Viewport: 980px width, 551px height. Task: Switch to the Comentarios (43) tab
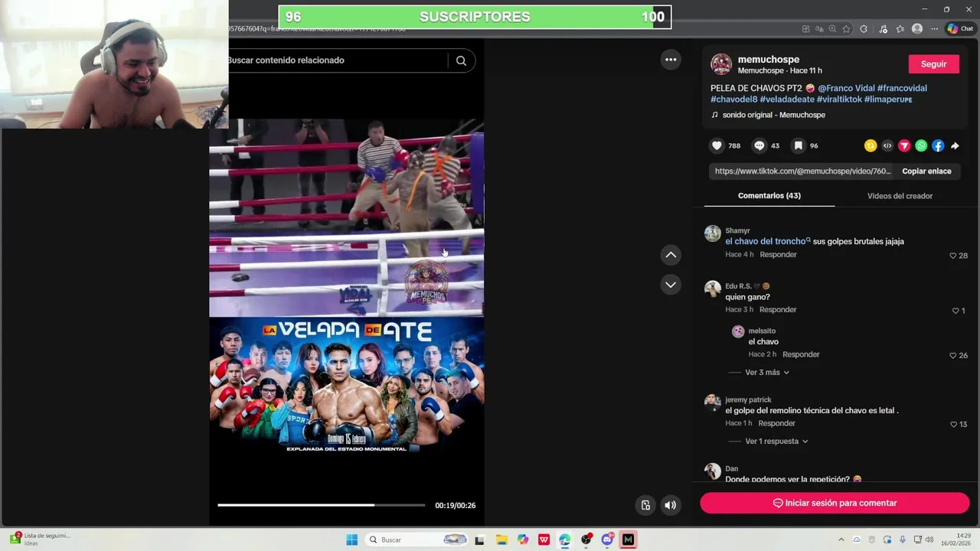click(769, 196)
